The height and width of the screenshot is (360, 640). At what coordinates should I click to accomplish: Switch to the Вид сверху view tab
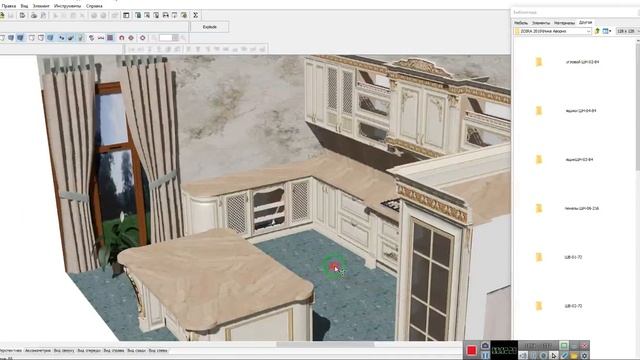(x=64, y=351)
